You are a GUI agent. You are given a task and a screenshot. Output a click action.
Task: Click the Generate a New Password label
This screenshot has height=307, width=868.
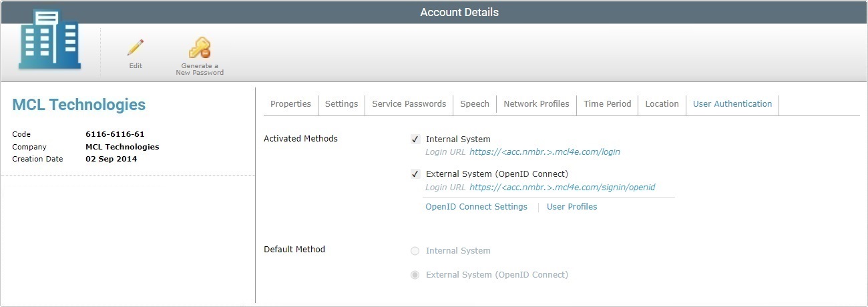coord(200,69)
